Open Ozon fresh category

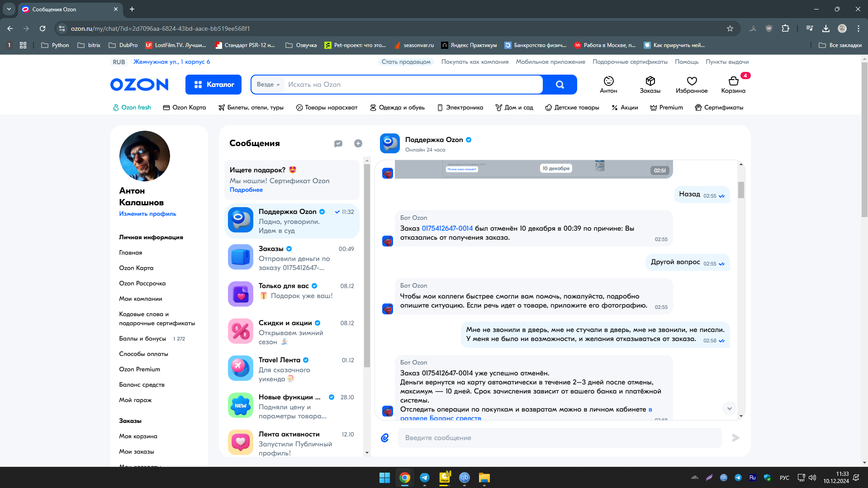coord(132,108)
